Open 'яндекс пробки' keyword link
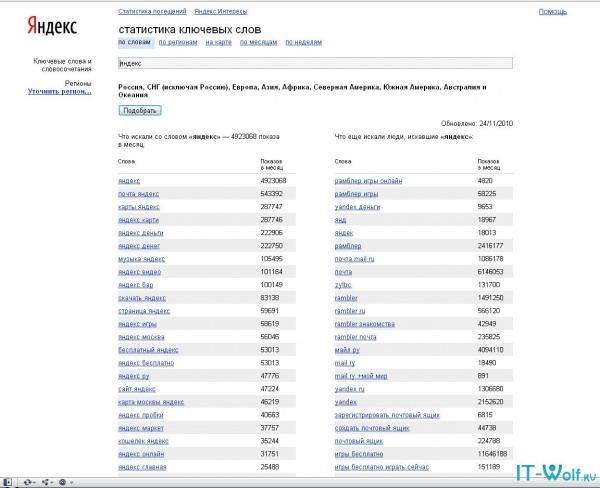600x488 pixels. point(141,415)
